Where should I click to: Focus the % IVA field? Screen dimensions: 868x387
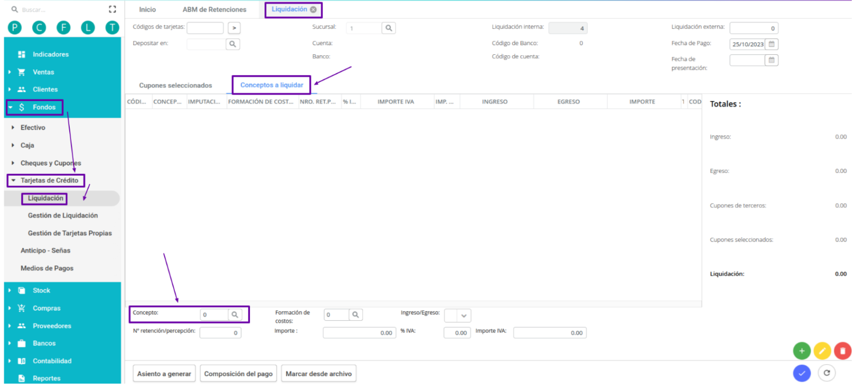(457, 333)
